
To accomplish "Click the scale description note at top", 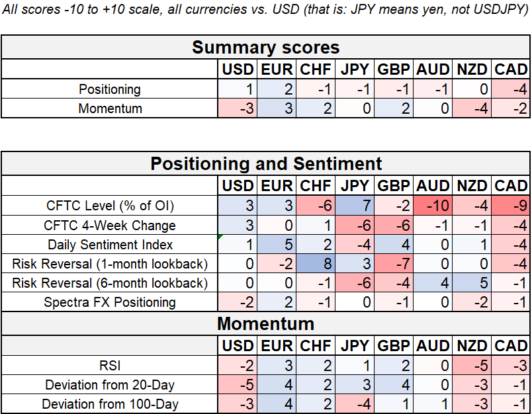I will [x=265, y=12].
